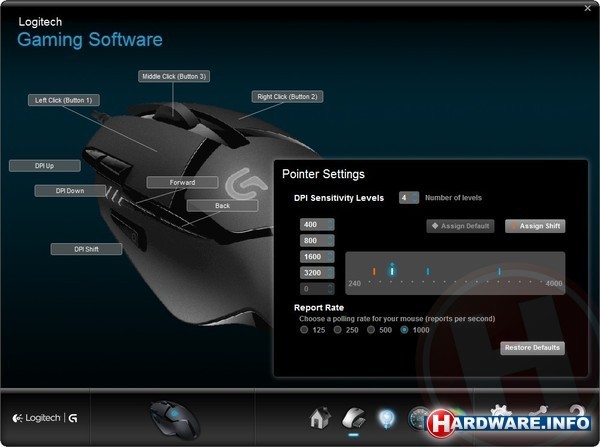The height and width of the screenshot is (447, 600).
Task: Click the DPI Up button label
Action: [44, 166]
